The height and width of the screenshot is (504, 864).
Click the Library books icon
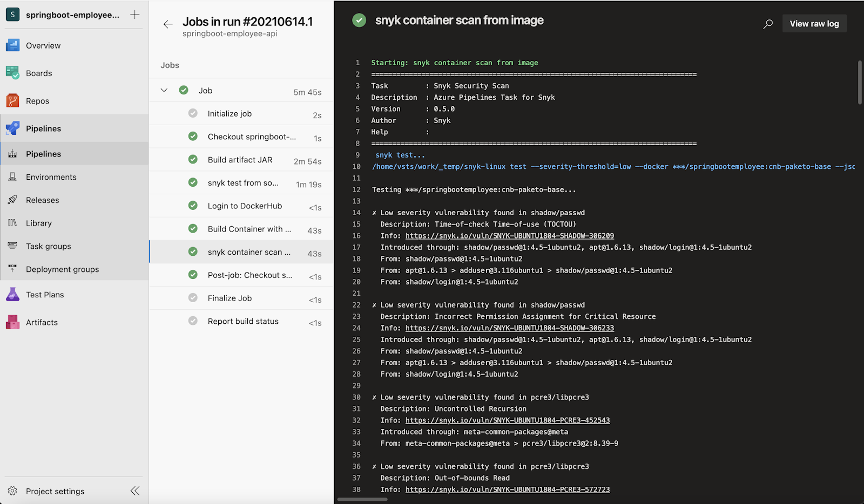[12, 223]
